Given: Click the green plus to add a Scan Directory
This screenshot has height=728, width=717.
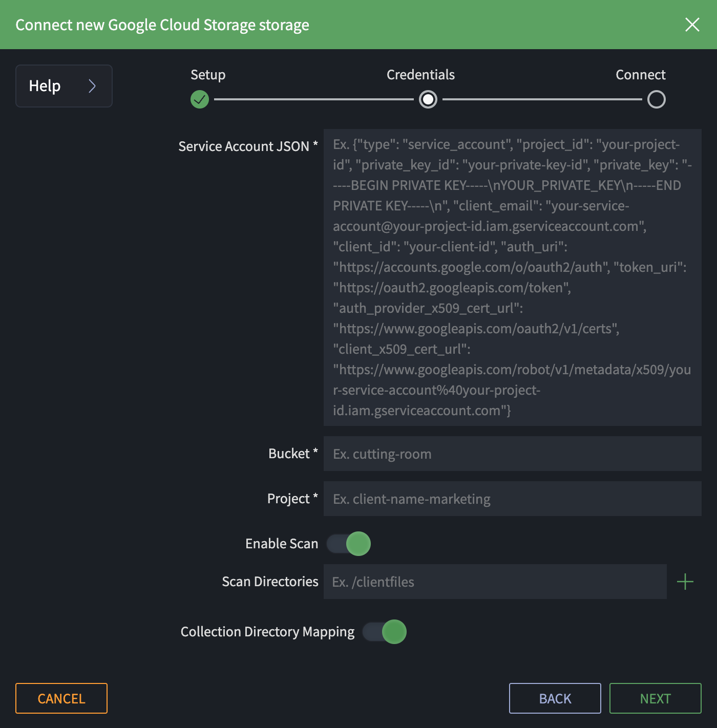Looking at the screenshot, I should 685,582.
